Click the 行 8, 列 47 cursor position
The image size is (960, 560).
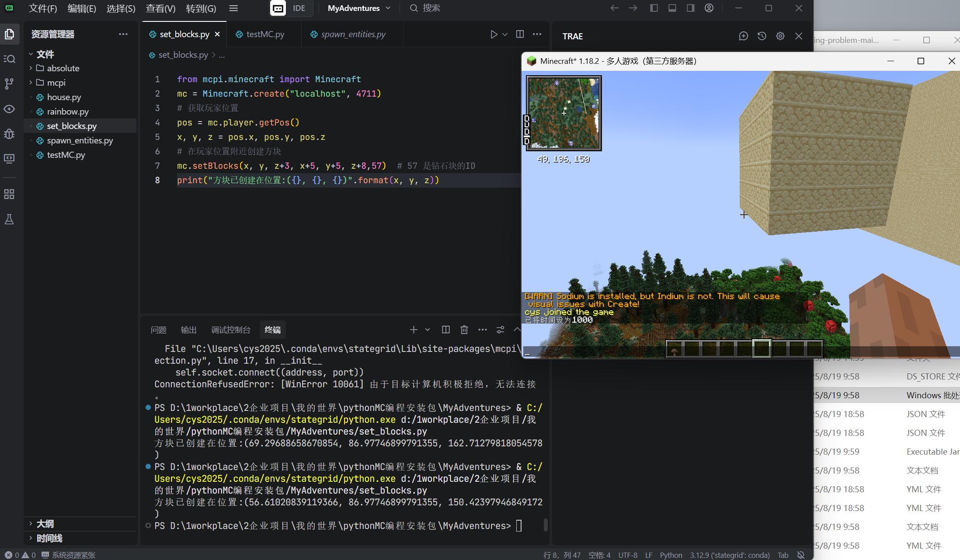[562, 555]
